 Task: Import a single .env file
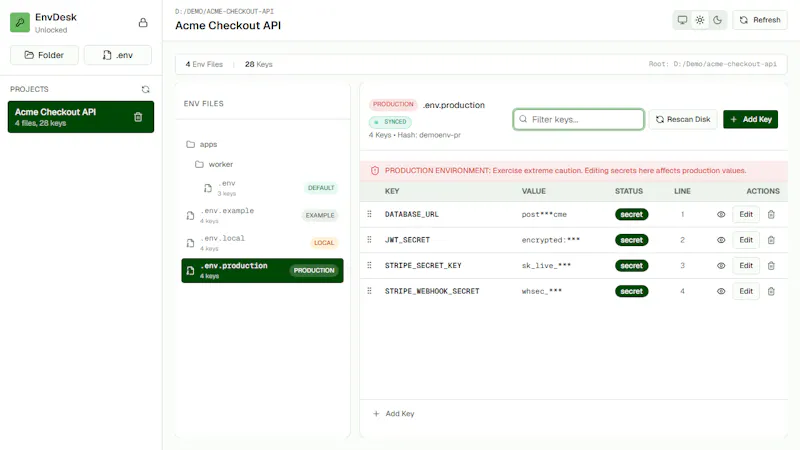(x=118, y=55)
